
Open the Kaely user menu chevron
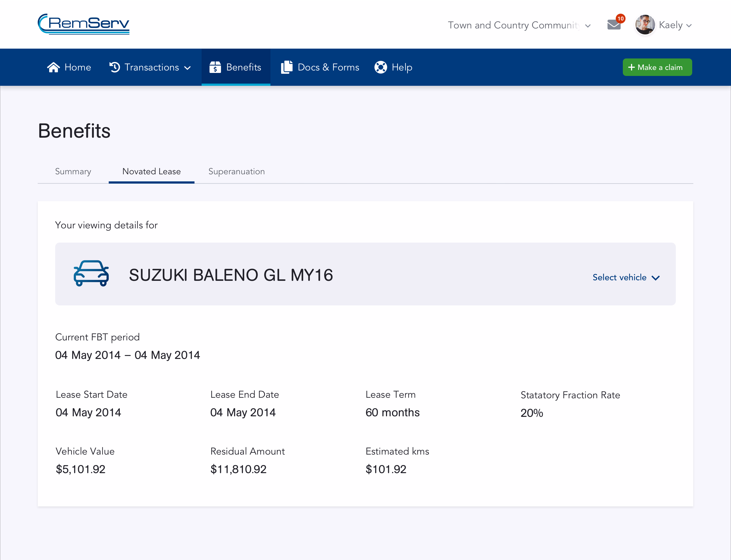tap(689, 26)
